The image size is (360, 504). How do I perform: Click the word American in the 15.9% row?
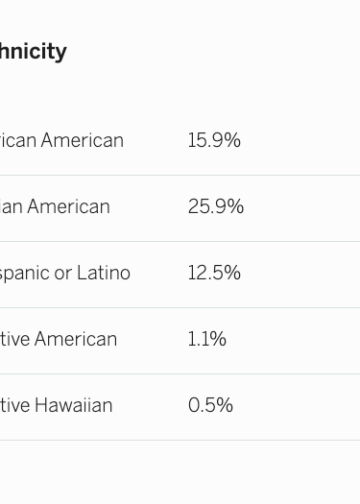click(x=82, y=140)
